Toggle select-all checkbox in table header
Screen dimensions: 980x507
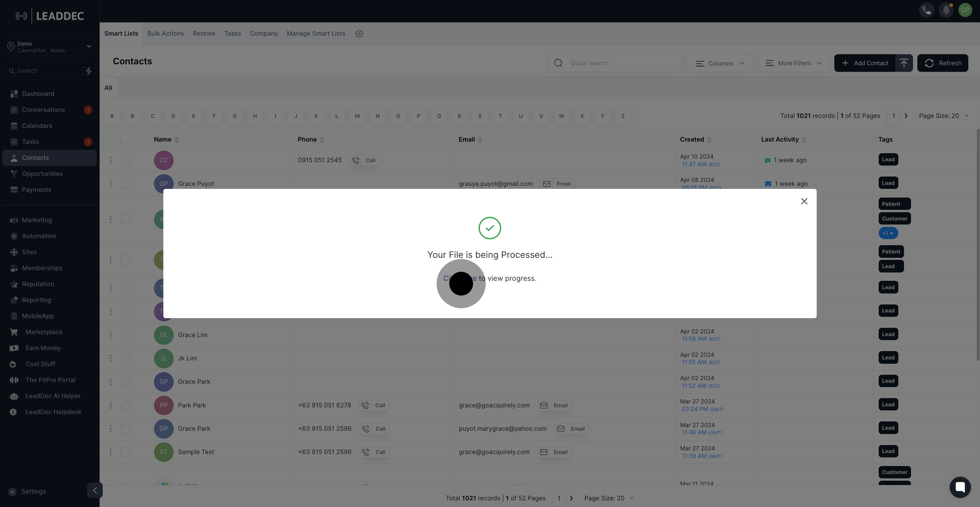tap(125, 139)
